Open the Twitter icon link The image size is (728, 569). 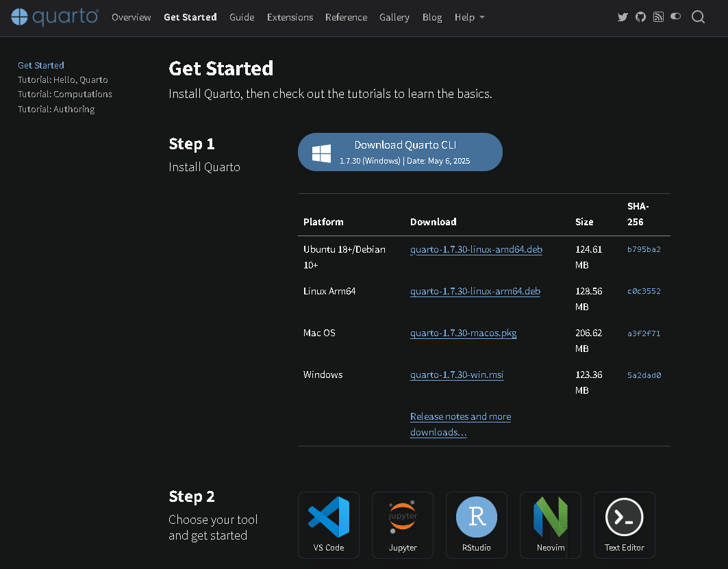623,17
